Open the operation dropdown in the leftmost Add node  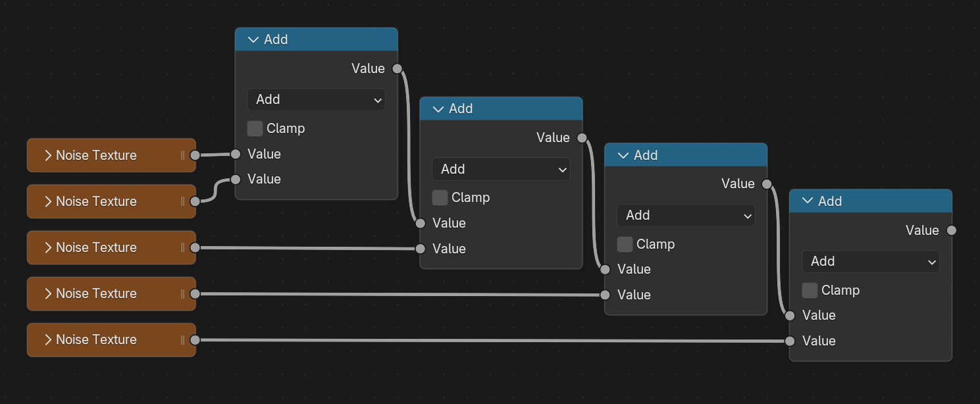[316, 99]
